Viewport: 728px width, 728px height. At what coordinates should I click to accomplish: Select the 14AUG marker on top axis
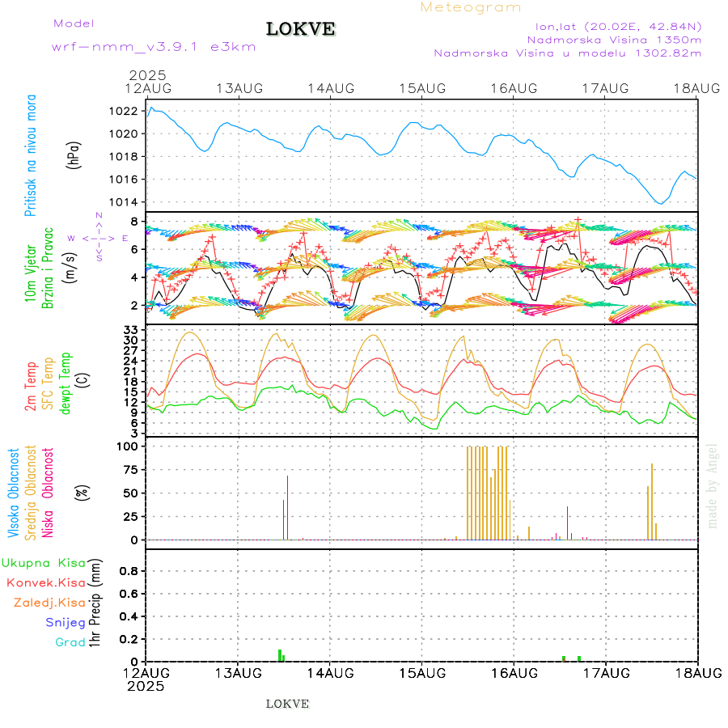tap(330, 87)
